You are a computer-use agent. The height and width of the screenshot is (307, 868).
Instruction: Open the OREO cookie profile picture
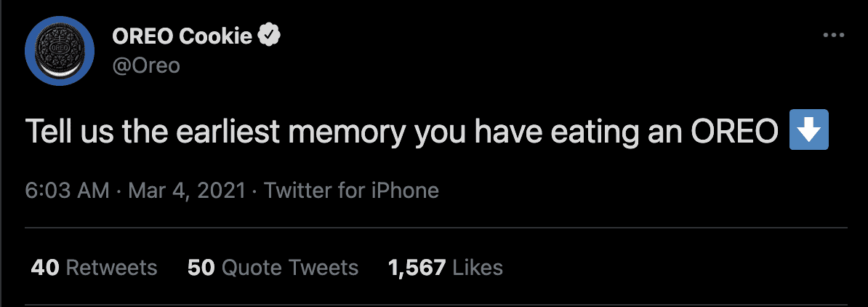[x=60, y=51]
